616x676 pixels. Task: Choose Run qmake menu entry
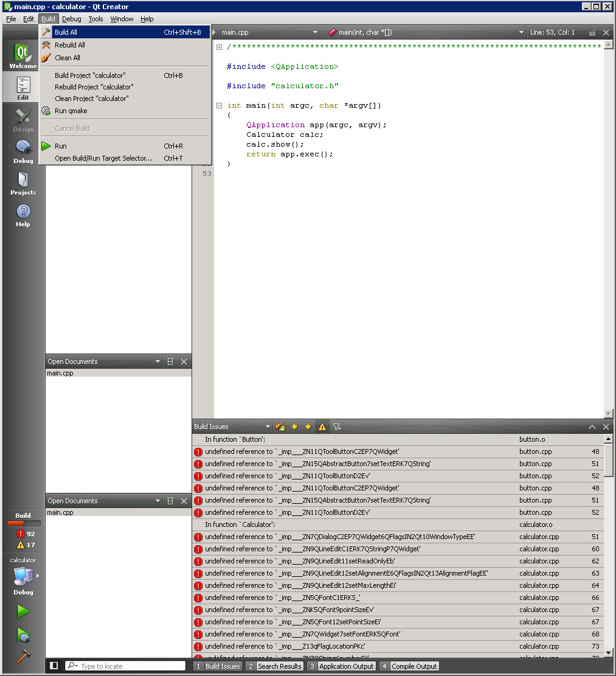tap(125, 111)
